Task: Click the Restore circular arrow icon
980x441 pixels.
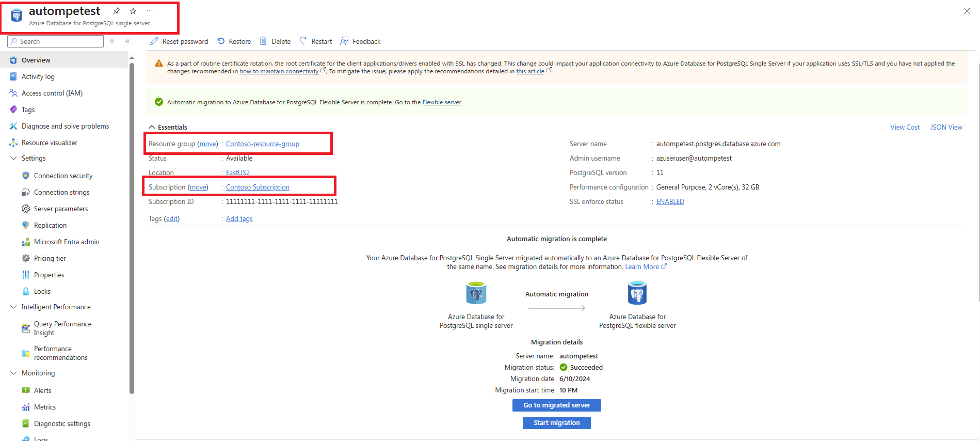Action: click(221, 41)
